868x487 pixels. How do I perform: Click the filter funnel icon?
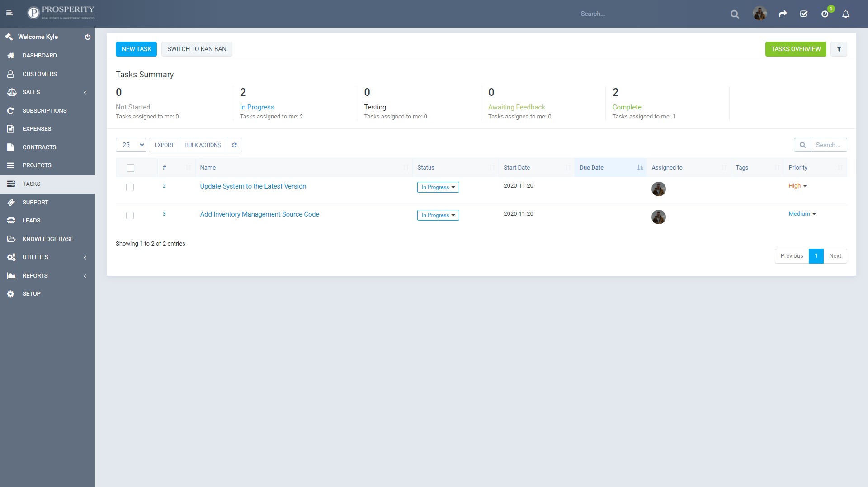[x=839, y=49]
